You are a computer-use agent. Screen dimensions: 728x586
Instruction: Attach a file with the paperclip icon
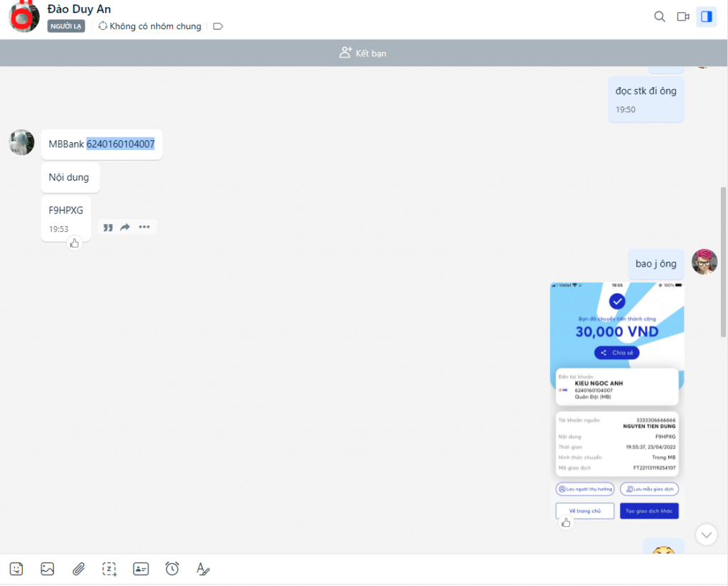[78, 569]
